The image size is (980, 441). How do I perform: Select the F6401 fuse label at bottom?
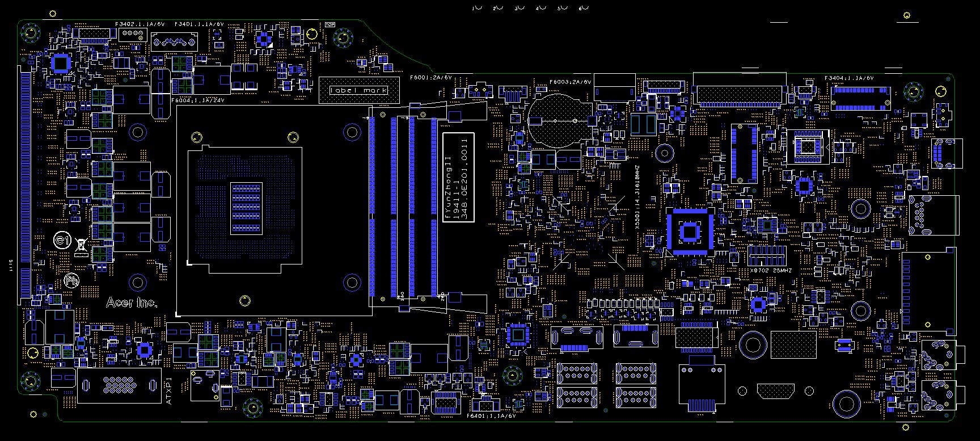coord(491,416)
